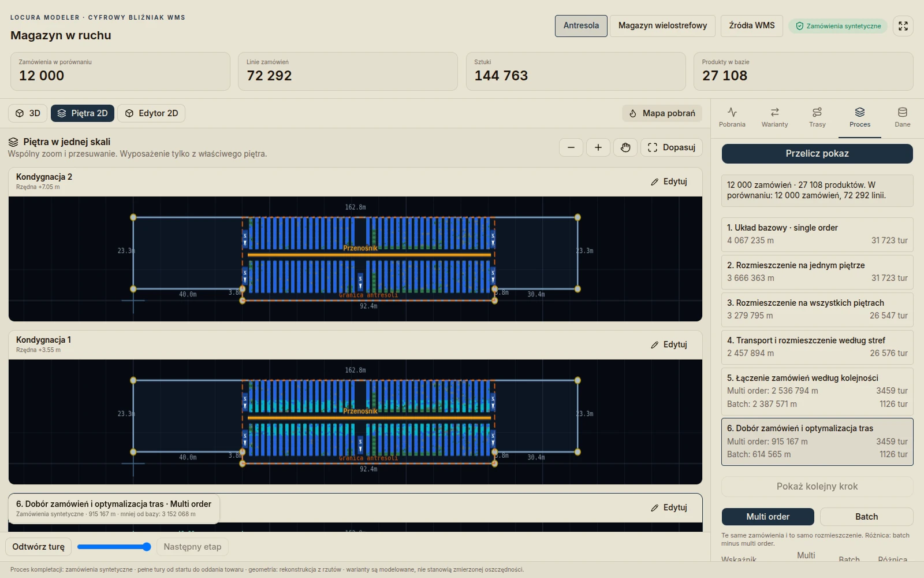Viewport: 924px width, 578px height.
Task: Select step 2 Rozmieszczenie na jednym piętrze
Action: [x=817, y=272]
